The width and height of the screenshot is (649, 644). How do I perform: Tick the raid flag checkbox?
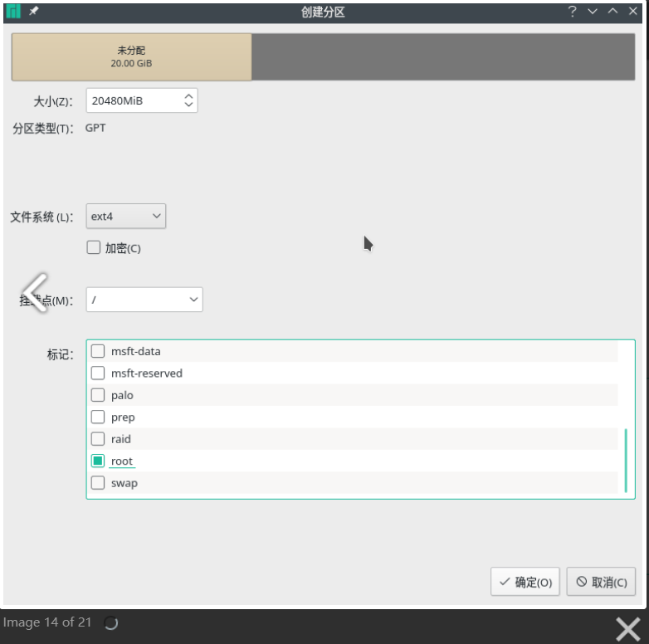[x=98, y=439]
